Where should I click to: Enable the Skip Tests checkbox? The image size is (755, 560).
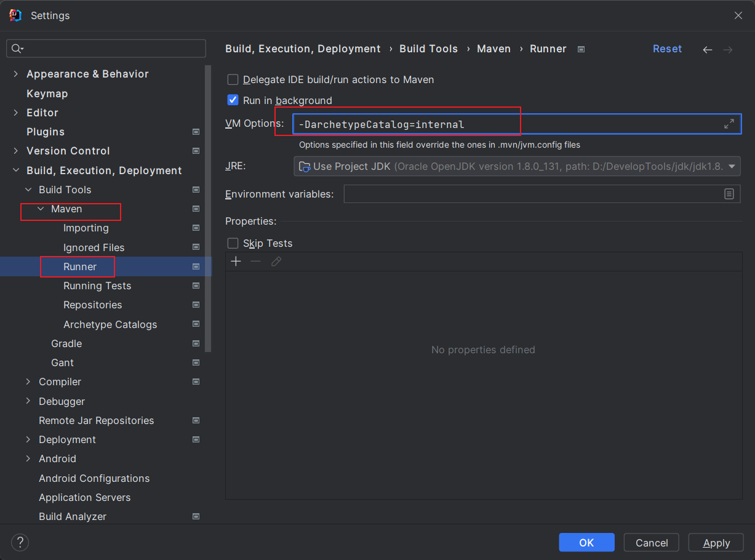(x=233, y=243)
